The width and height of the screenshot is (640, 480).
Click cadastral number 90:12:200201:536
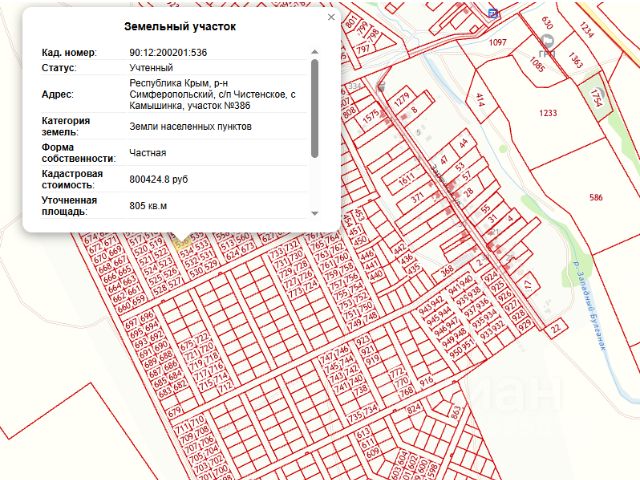pyautogui.click(x=168, y=53)
